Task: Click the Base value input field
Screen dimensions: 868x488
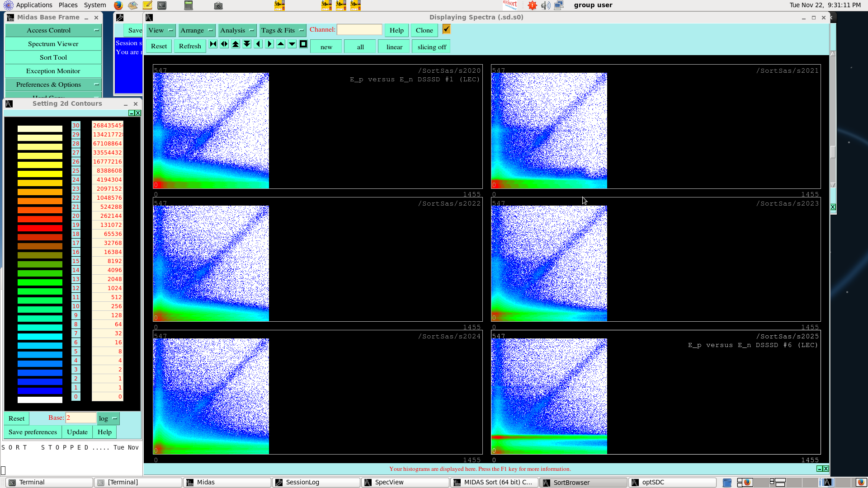Action: pos(81,418)
